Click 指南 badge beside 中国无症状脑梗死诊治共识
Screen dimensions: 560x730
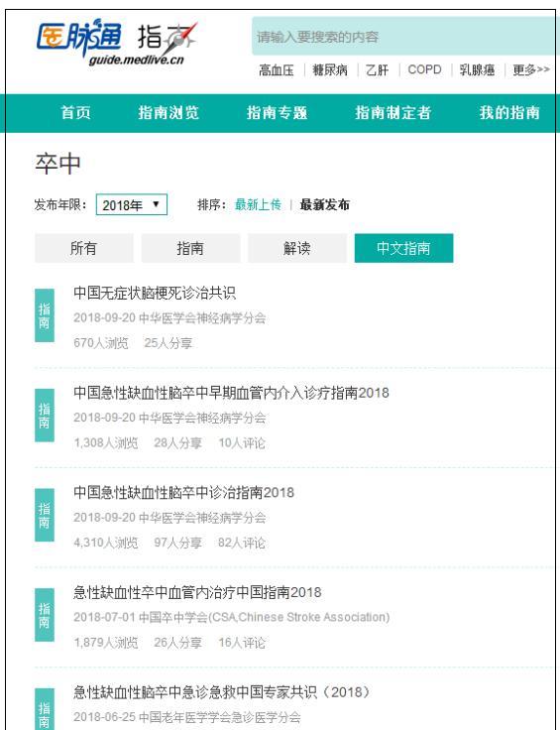point(45,315)
